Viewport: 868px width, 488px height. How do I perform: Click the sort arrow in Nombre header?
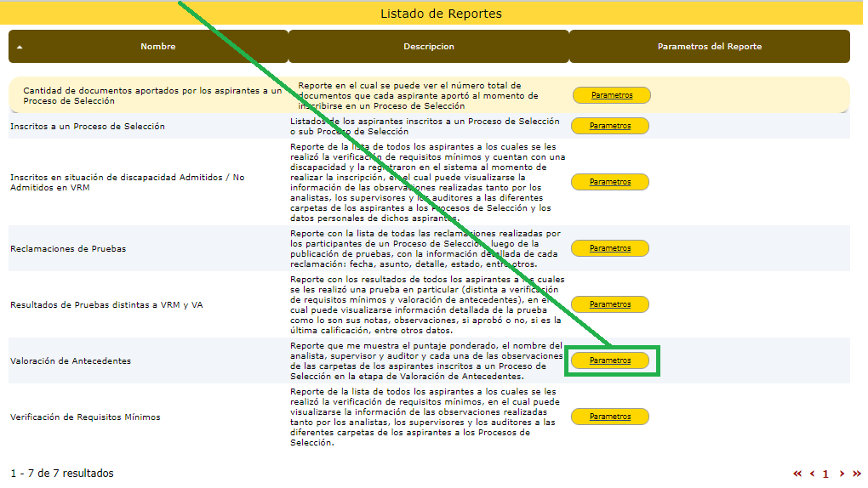(x=20, y=48)
